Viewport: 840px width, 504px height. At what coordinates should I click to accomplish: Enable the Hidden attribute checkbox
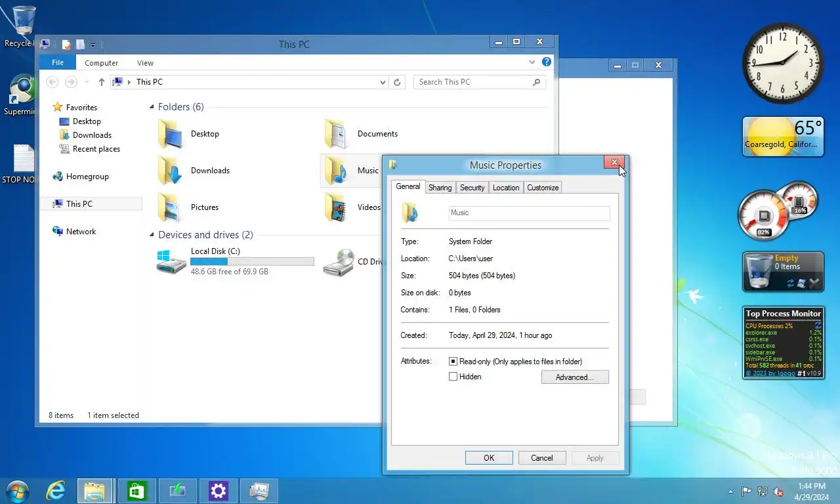[x=453, y=377]
